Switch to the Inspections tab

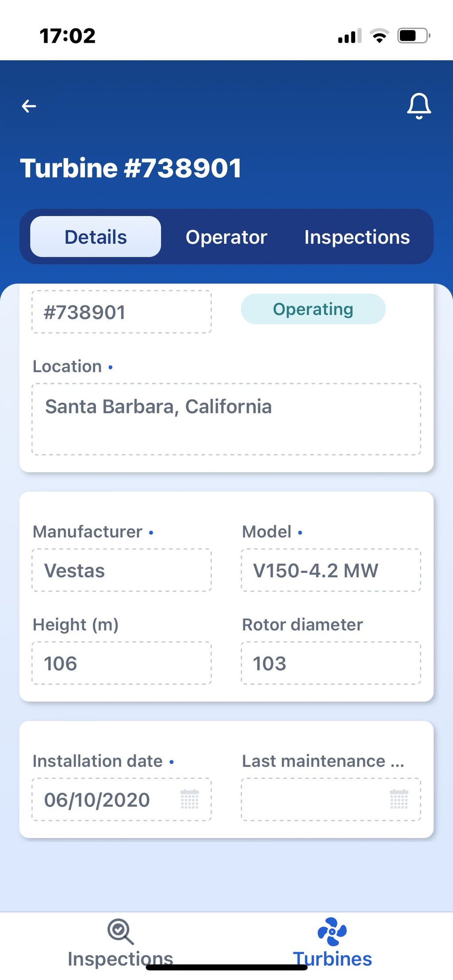click(x=357, y=237)
